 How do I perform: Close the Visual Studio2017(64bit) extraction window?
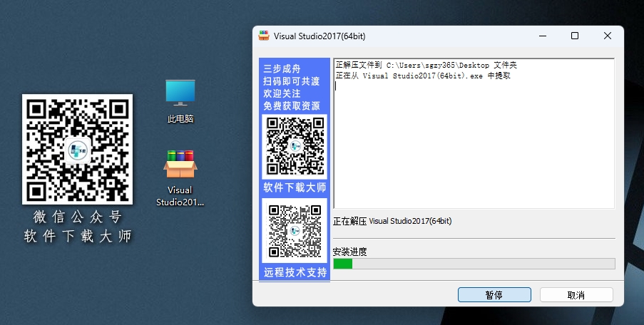(608, 36)
